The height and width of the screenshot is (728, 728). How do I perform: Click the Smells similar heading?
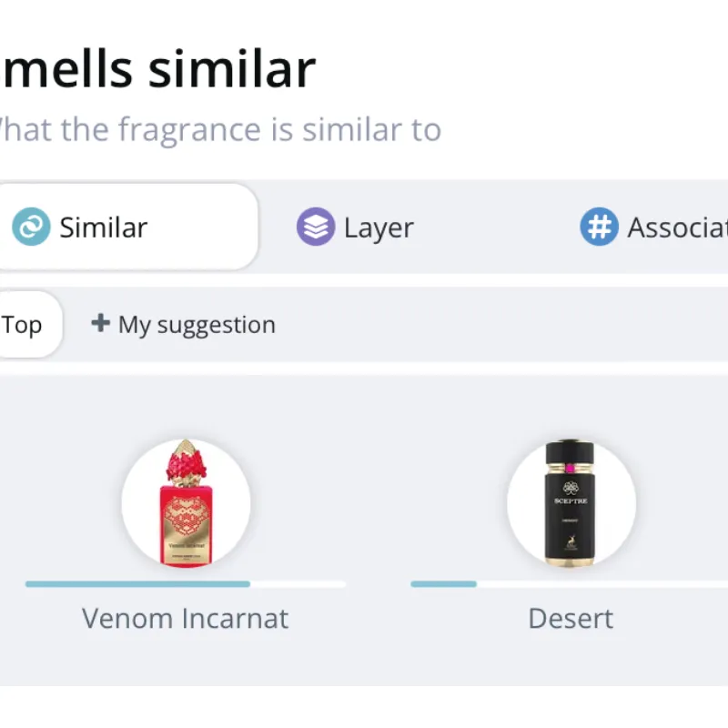[x=158, y=68]
